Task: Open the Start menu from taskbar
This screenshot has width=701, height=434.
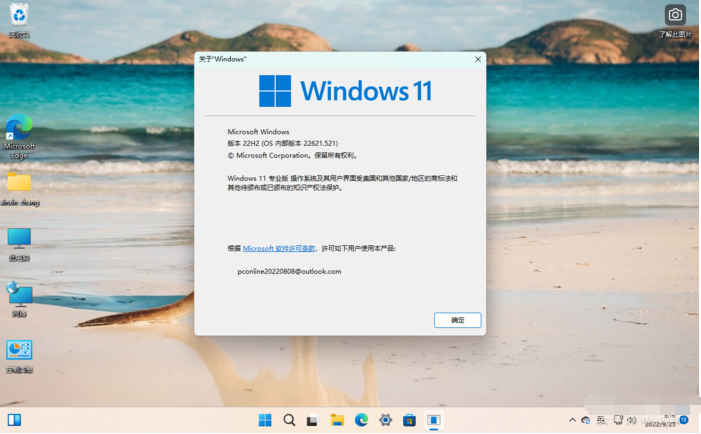Action: [265, 420]
